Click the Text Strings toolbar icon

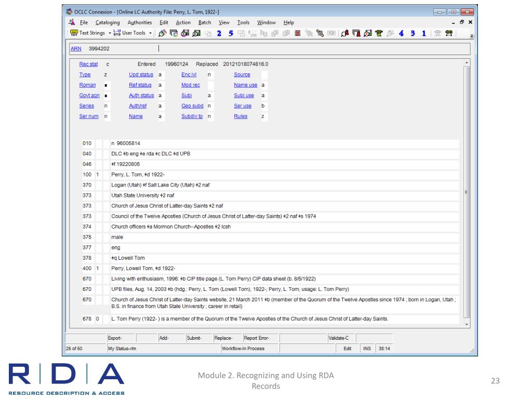pyautogui.click(x=74, y=33)
